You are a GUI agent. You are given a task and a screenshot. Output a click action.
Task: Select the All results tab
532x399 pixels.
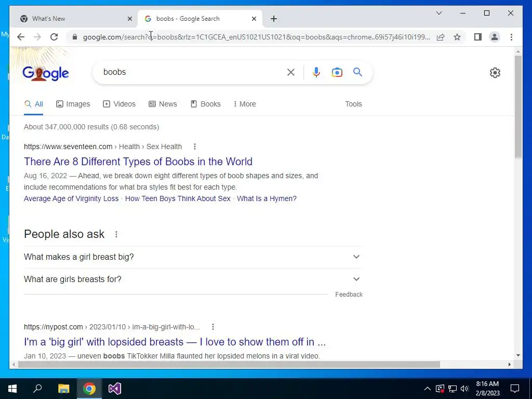tap(34, 104)
